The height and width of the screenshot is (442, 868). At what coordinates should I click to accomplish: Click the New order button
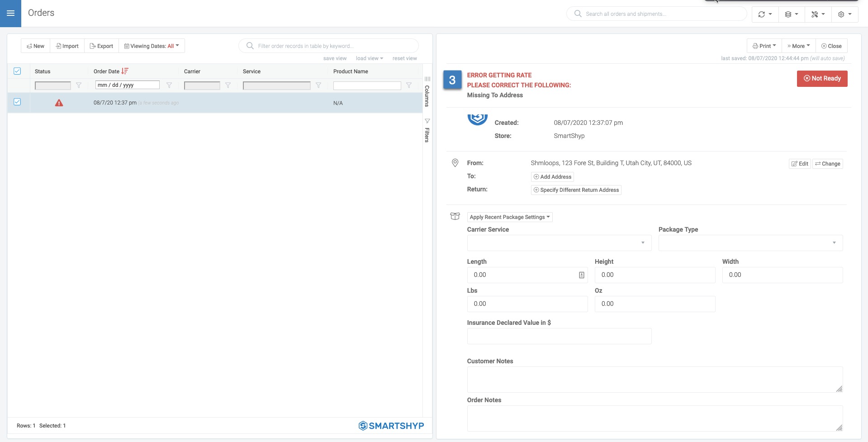(35, 46)
